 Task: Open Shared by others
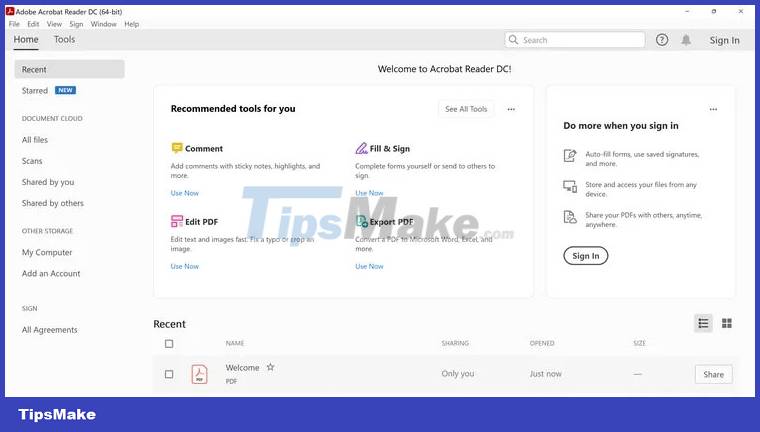tap(52, 203)
